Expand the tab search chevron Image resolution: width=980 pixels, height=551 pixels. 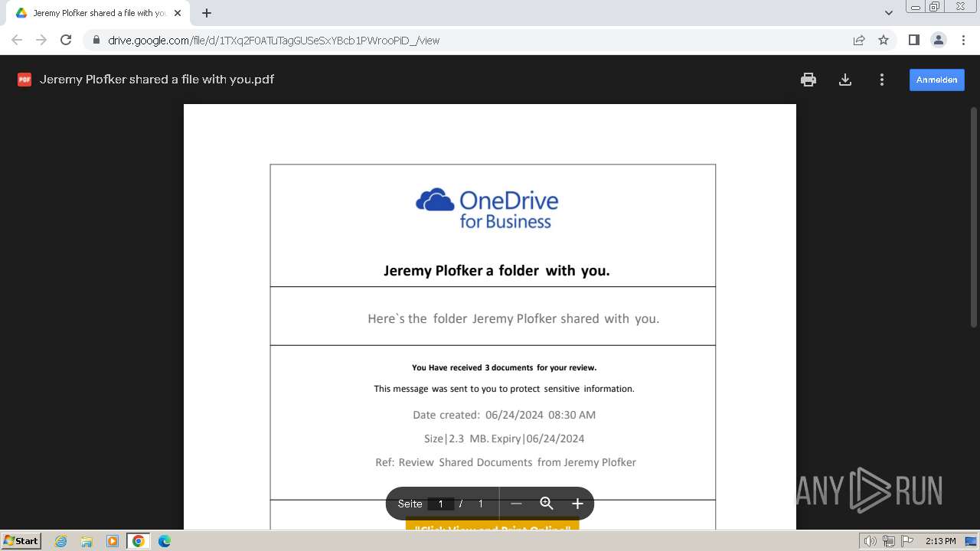click(888, 13)
